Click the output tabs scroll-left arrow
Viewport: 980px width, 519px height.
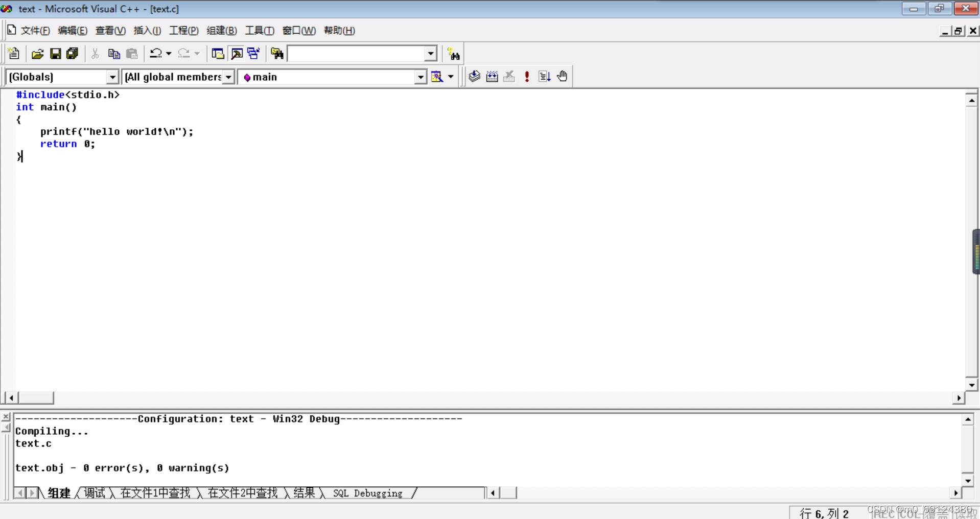coord(20,493)
